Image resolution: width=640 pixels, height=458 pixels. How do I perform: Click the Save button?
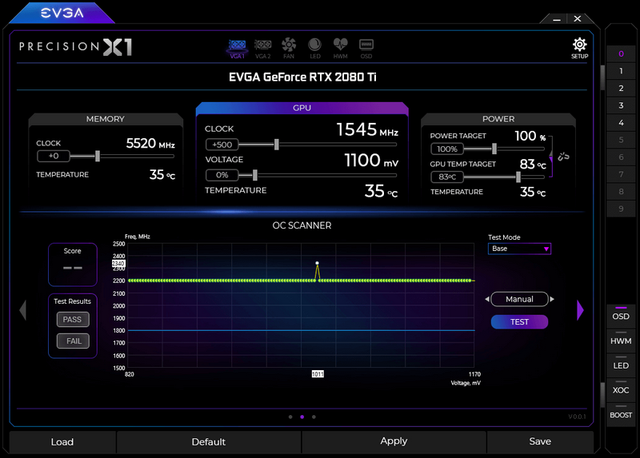pos(540,442)
